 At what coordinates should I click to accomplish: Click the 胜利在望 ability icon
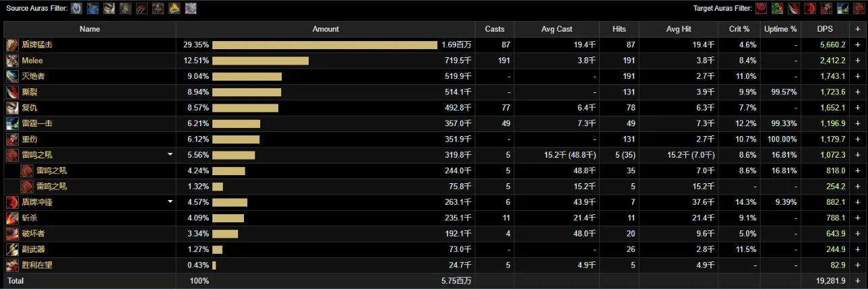pyautogui.click(x=12, y=265)
